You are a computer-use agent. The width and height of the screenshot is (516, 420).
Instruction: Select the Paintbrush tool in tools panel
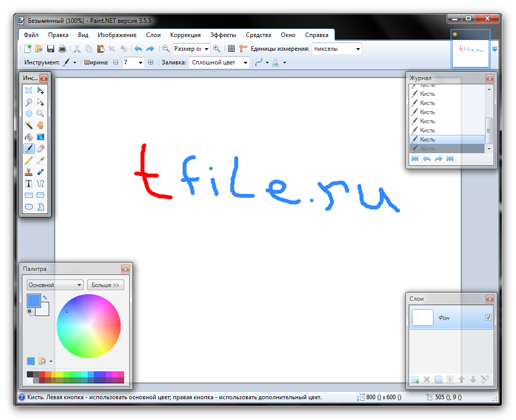[x=29, y=149]
